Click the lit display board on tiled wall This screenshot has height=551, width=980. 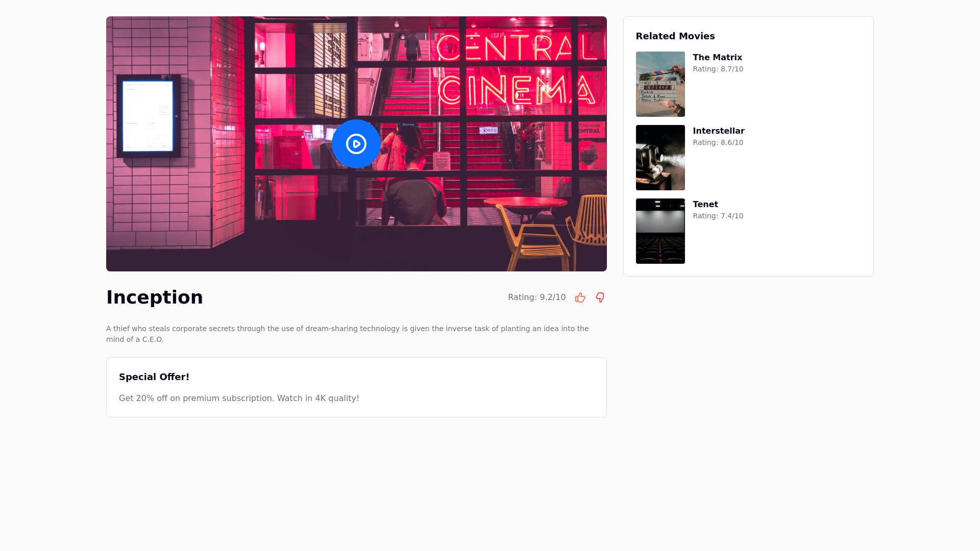148,115
